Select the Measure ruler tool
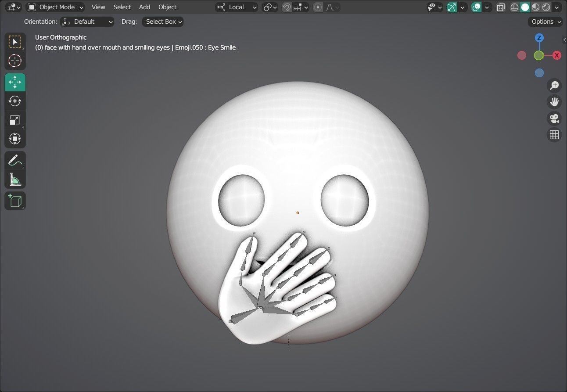The image size is (567, 392). point(15,179)
